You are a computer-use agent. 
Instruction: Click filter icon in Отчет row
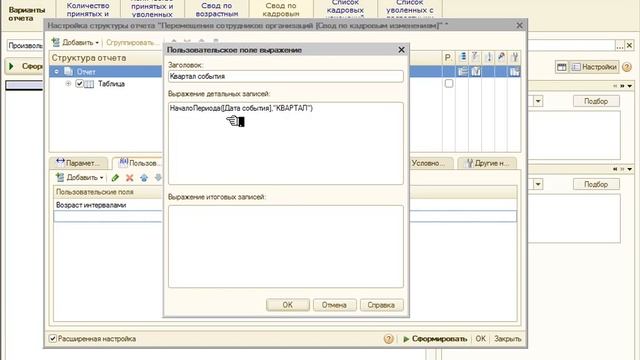click(x=476, y=71)
